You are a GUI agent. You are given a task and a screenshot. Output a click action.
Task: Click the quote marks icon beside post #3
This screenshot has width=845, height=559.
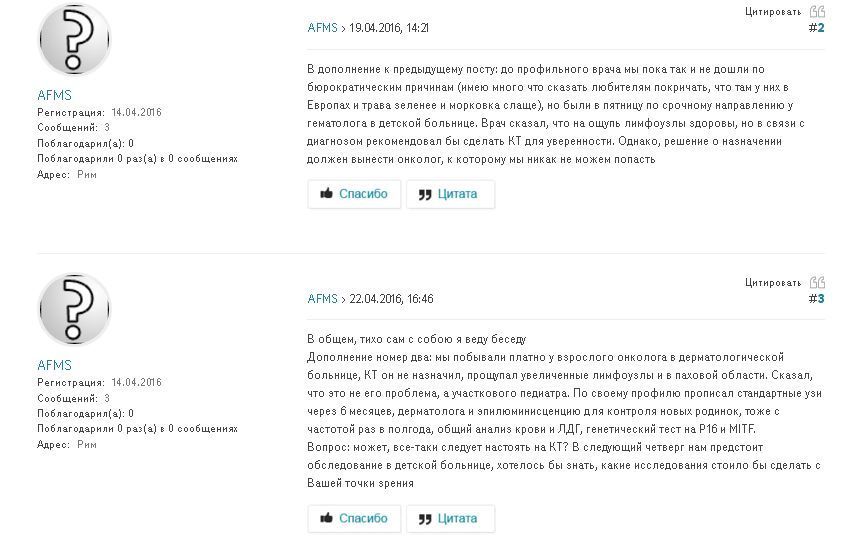817,282
